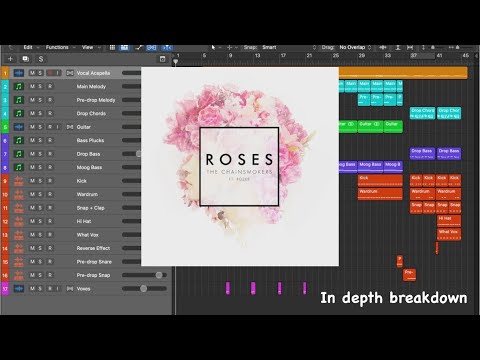
Task: Select the What Vox region
Action: click(449, 234)
